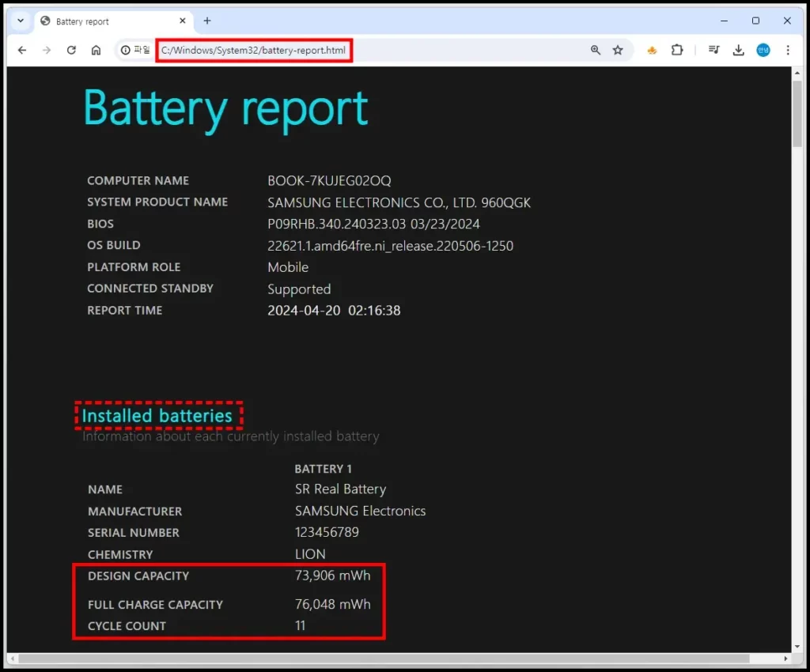Screen dimensions: 810x672
Task: Open the browser home page
Action: pyautogui.click(x=96, y=50)
